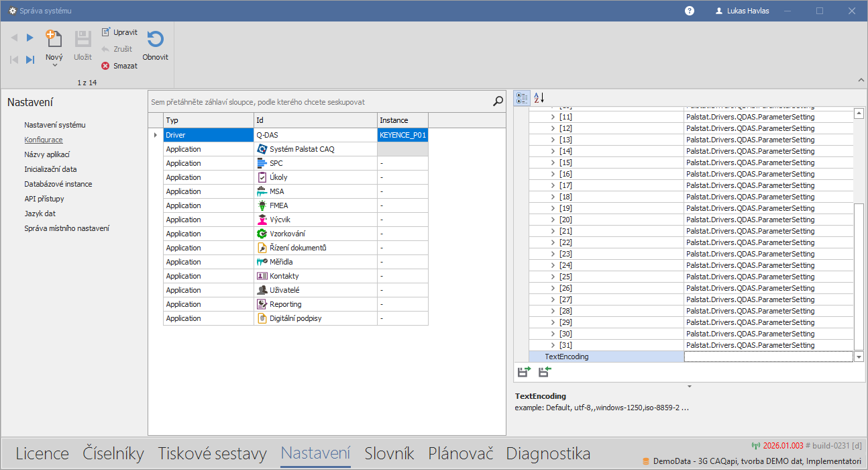Expand parameter item [15]
The image size is (868, 470).
(553, 162)
